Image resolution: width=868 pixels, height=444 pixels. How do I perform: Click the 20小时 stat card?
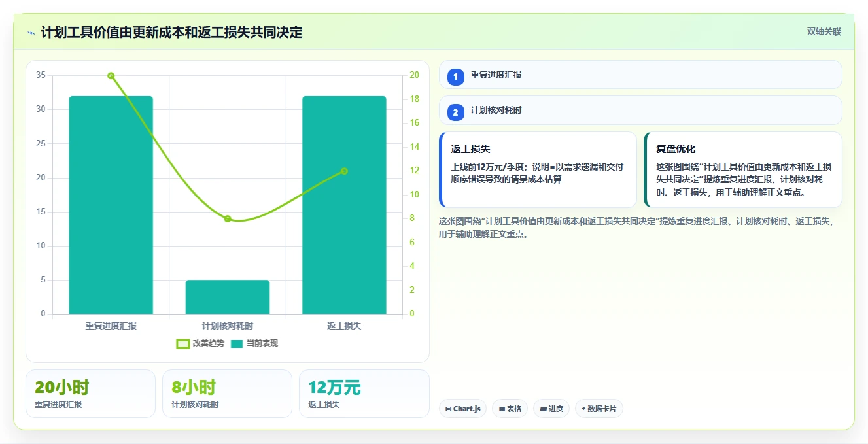[91, 394]
